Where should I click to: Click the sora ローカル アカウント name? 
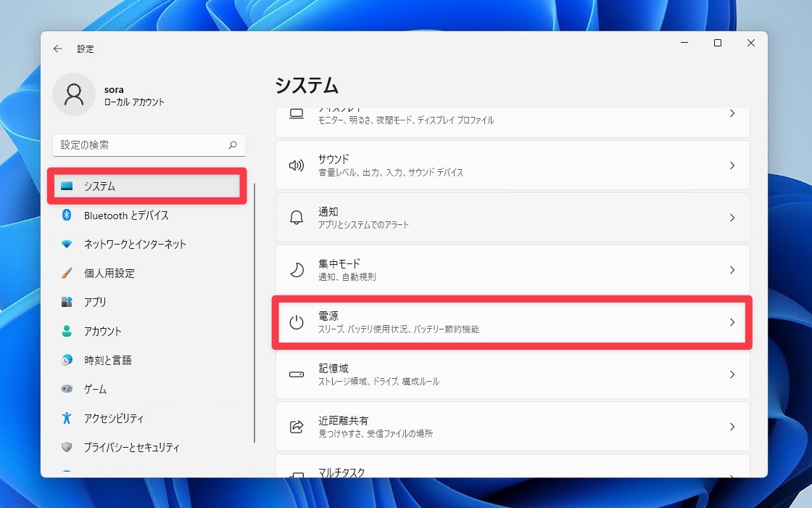coord(134,96)
